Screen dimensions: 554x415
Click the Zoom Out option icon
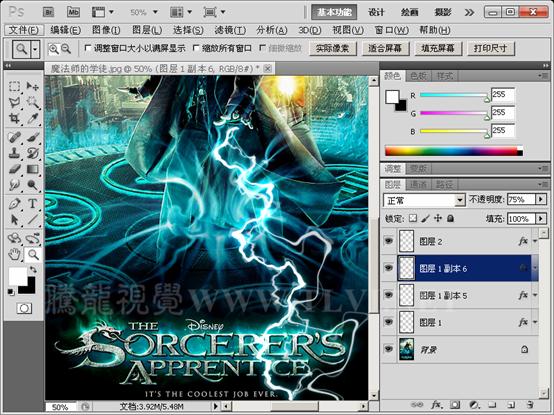pos(66,49)
